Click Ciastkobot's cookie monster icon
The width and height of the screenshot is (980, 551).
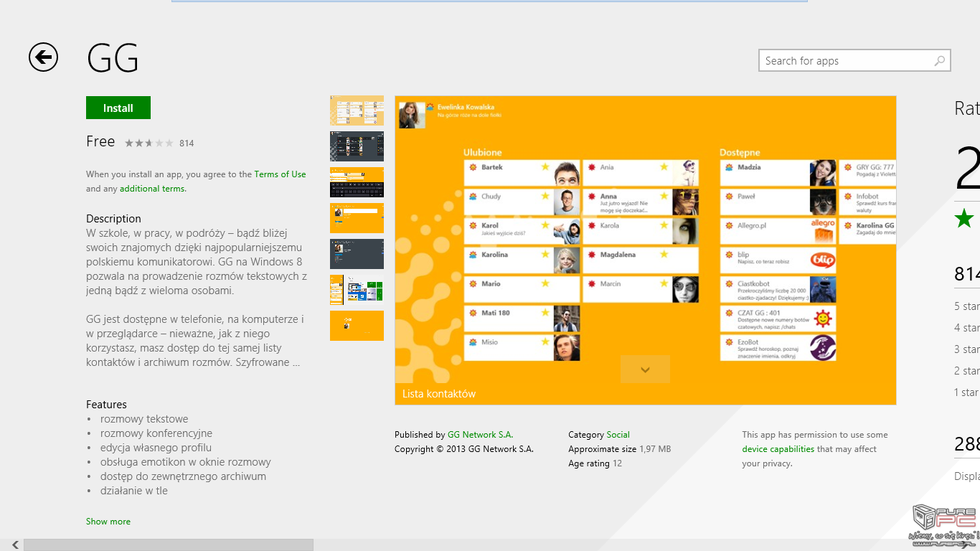pyautogui.click(x=823, y=290)
